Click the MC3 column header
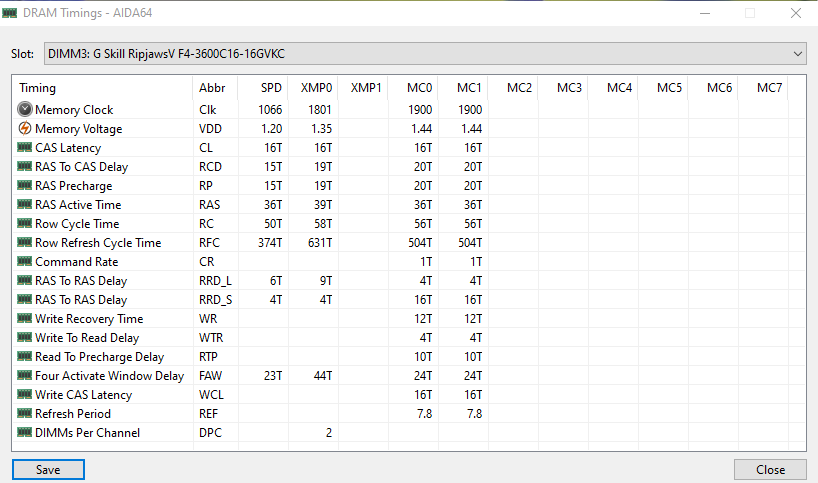The width and height of the screenshot is (818, 483). [563, 88]
